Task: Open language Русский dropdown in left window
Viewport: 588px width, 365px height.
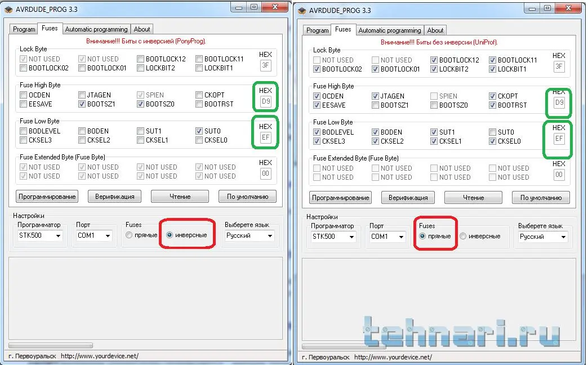Action: (x=250, y=235)
